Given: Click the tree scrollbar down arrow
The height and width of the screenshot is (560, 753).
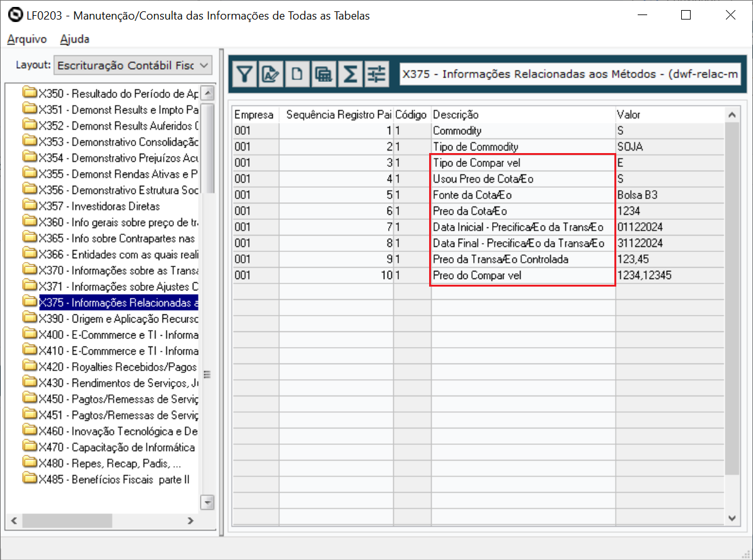Looking at the screenshot, I should tap(207, 503).
